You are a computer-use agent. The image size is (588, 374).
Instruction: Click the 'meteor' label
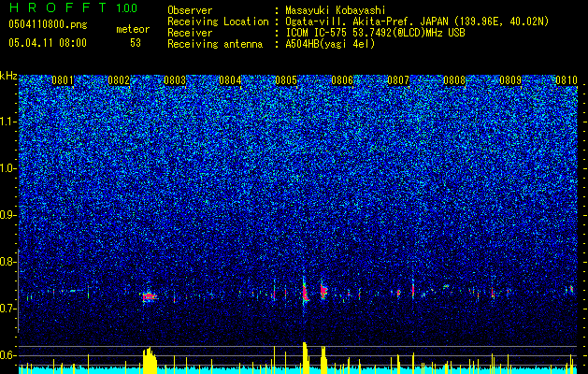tap(133, 29)
